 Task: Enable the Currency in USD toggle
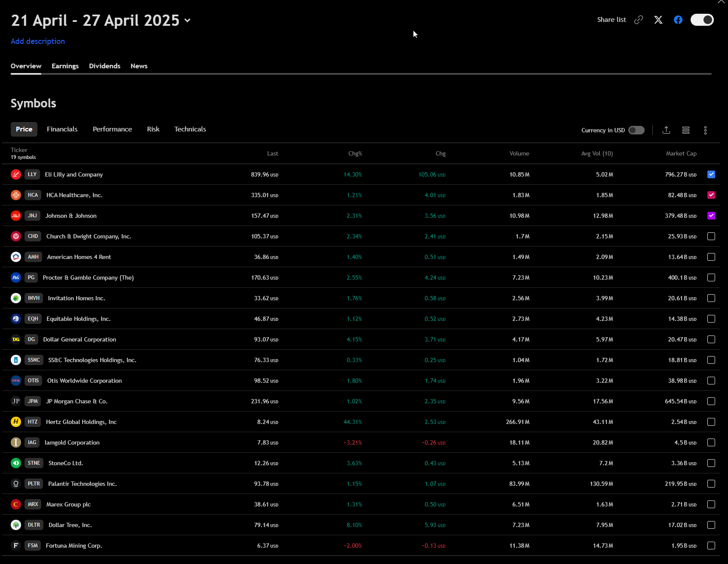coord(636,130)
